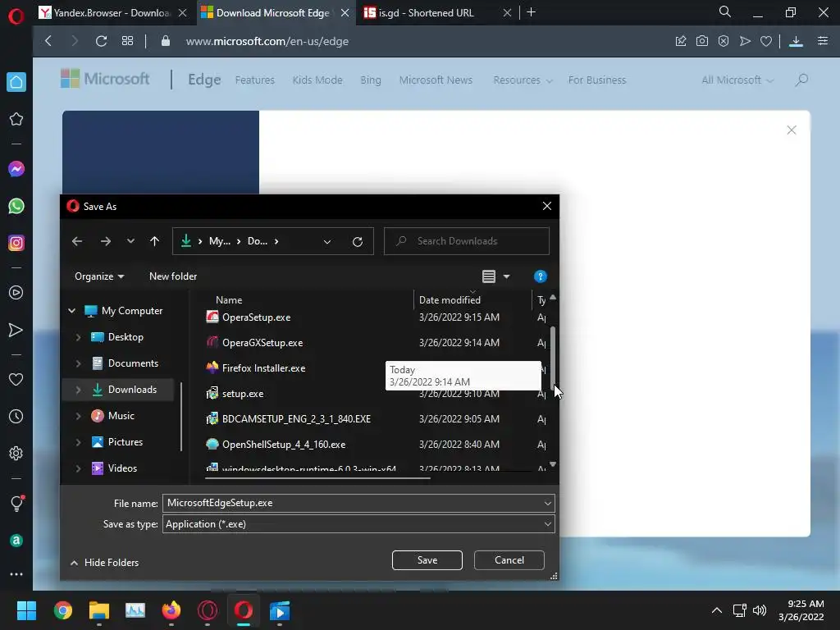
Task: Open view options dropdown arrow
Action: [506, 276]
